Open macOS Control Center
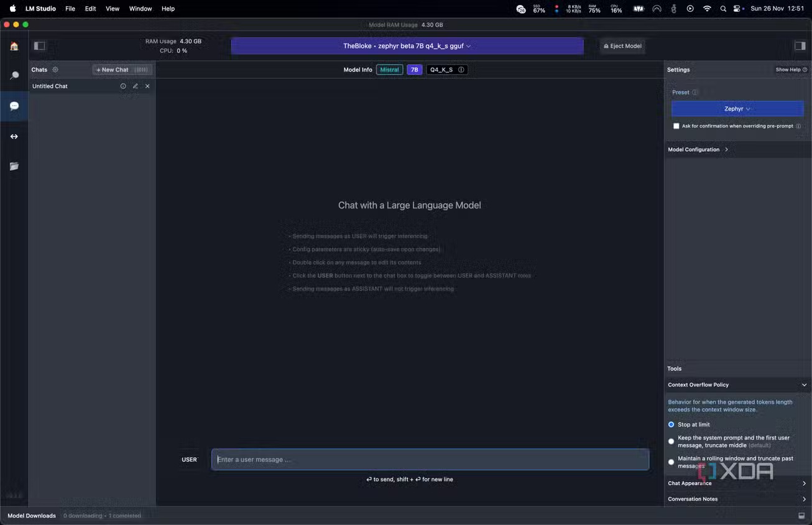This screenshot has height=525, width=812. (x=737, y=9)
